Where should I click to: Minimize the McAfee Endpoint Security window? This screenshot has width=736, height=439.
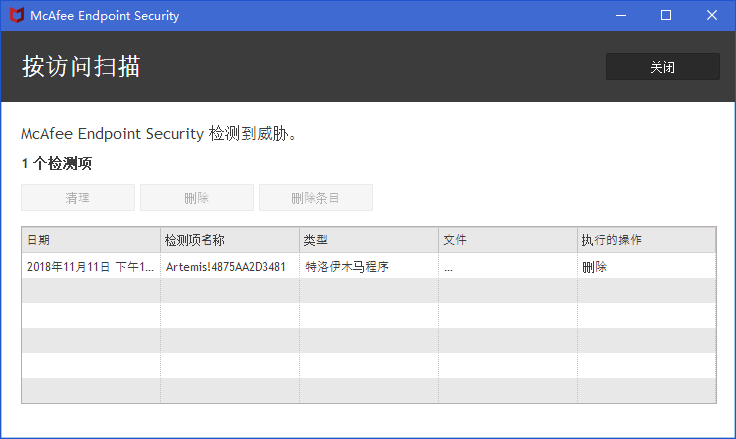pyautogui.click(x=621, y=15)
